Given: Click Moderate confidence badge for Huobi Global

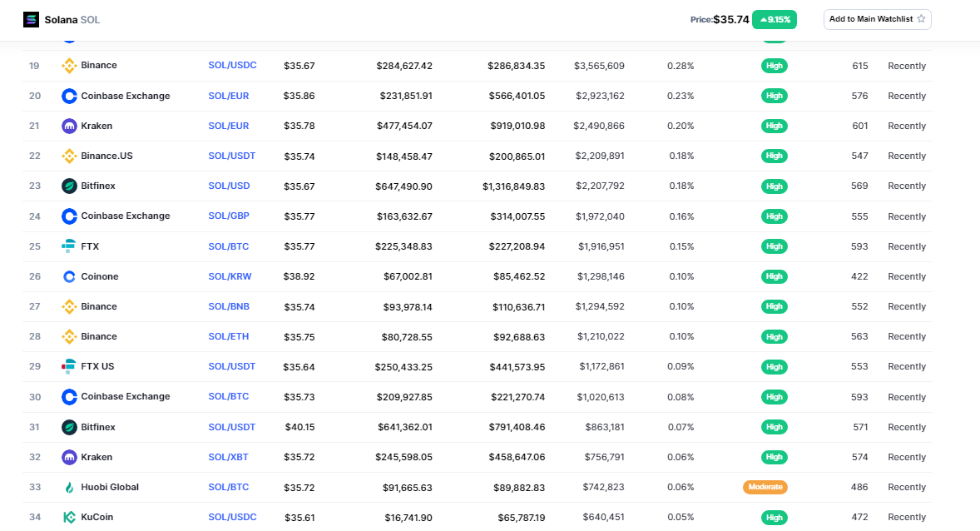Looking at the screenshot, I should point(765,487).
